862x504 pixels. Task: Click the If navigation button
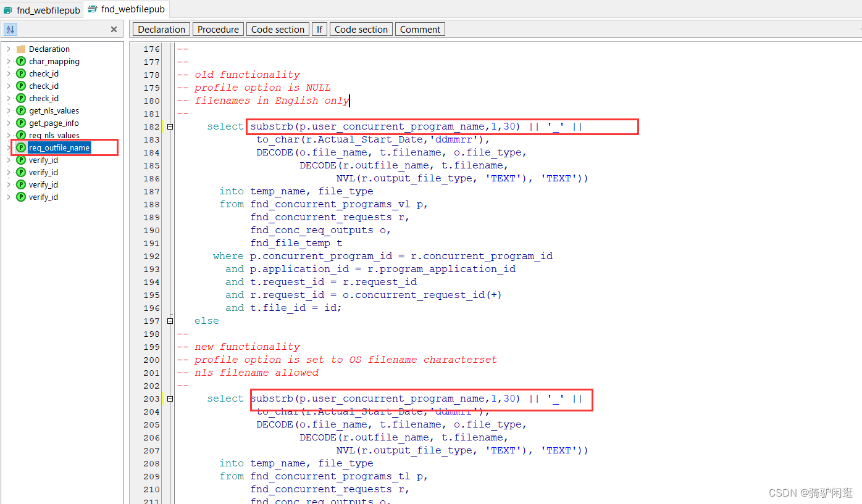pos(319,28)
